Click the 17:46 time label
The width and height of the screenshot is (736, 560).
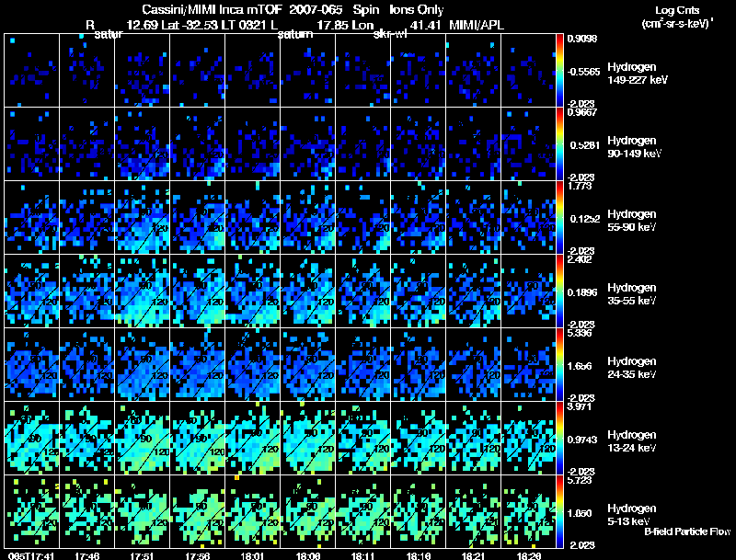point(86,556)
